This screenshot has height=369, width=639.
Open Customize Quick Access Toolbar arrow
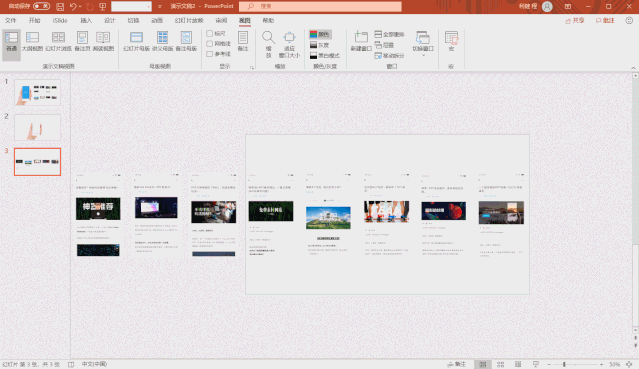159,7
